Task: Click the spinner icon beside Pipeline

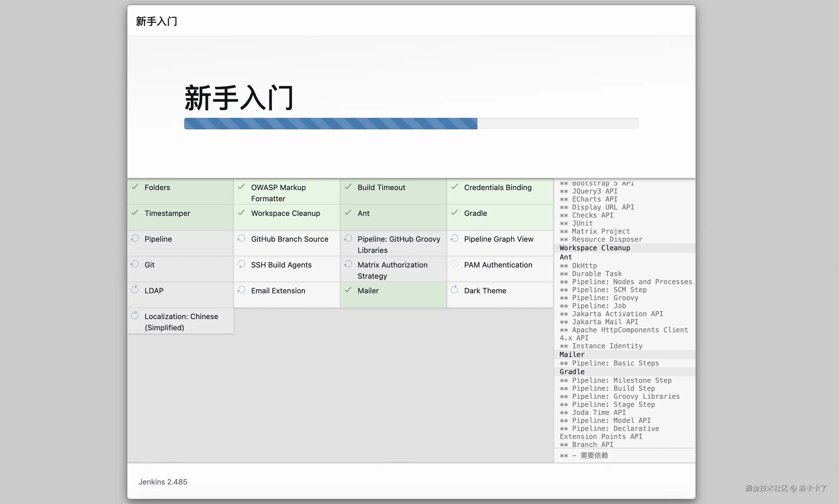Action: pyautogui.click(x=135, y=239)
